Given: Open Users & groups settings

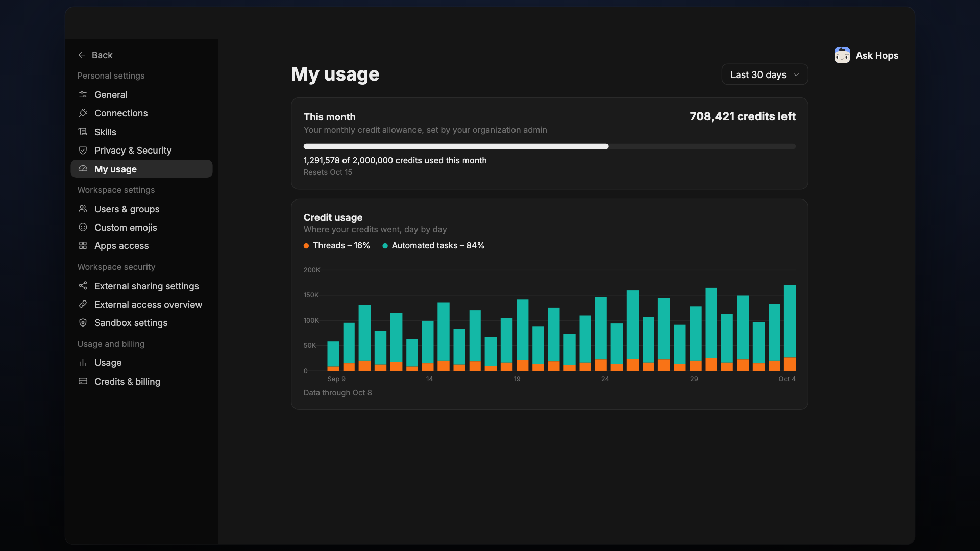Looking at the screenshot, I should [141, 209].
